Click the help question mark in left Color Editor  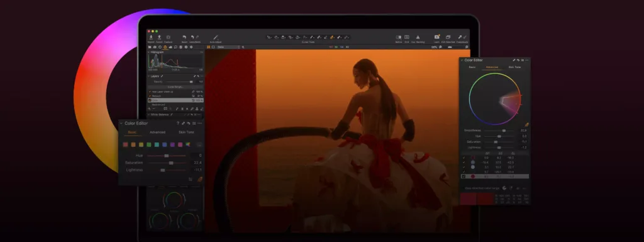click(x=178, y=123)
